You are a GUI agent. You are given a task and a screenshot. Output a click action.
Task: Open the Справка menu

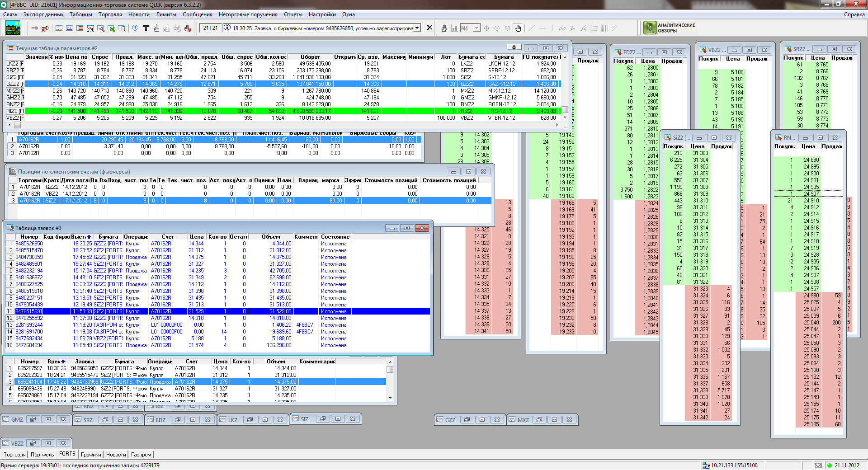854,14
